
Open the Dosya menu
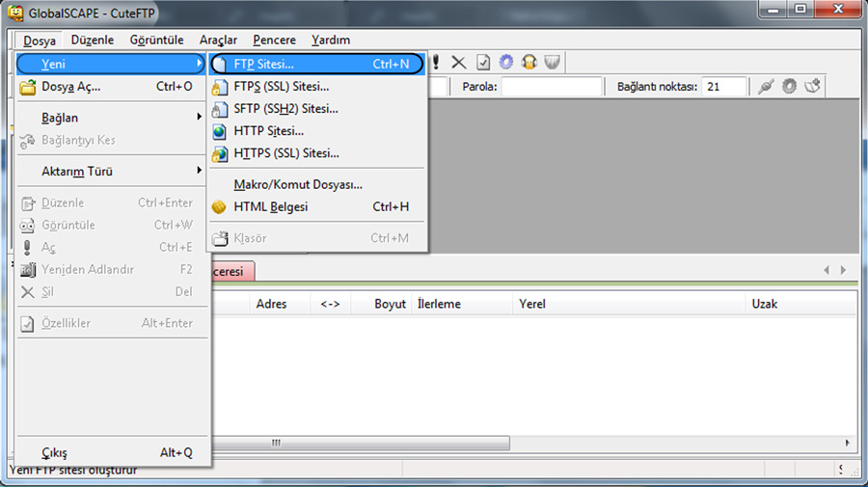pyautogui.click(x=40, y=41)
